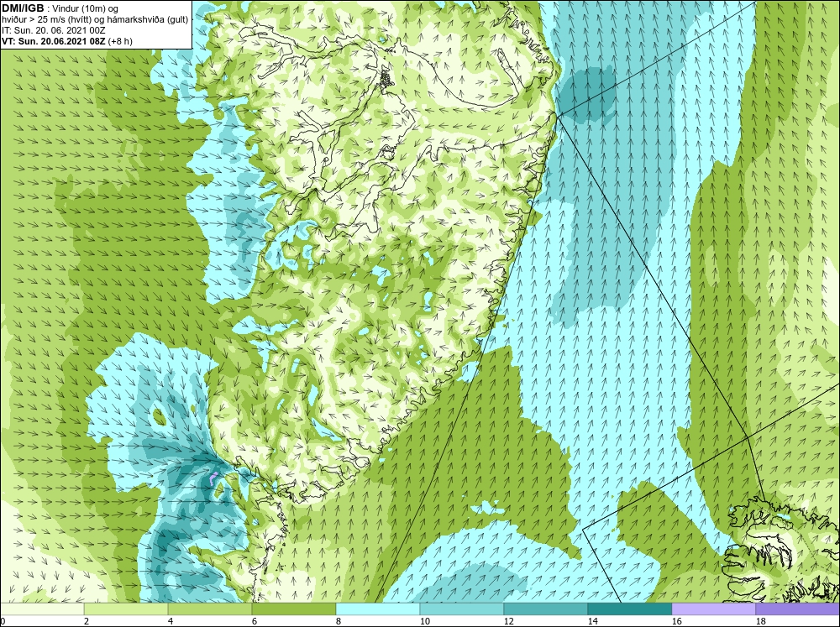Click the dark teal wind patch off the northeast coast
Viewport: 840px width, 627px height.
pyautogui.click(x=586, y=94)
